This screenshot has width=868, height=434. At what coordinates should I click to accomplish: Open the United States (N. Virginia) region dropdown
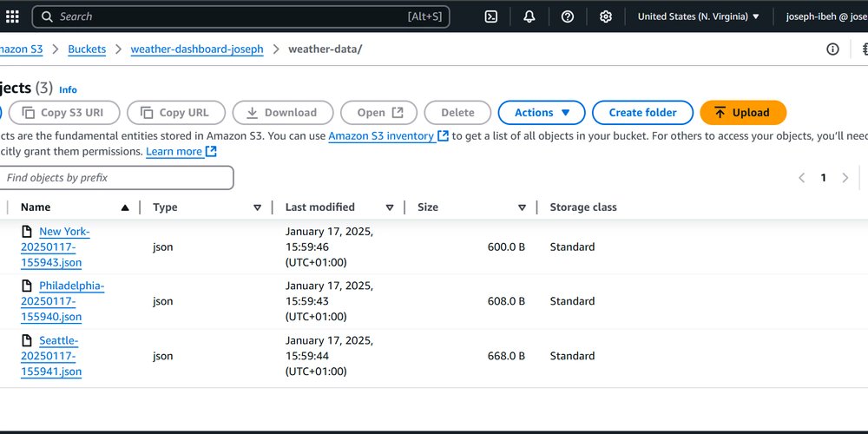point(699,16)
